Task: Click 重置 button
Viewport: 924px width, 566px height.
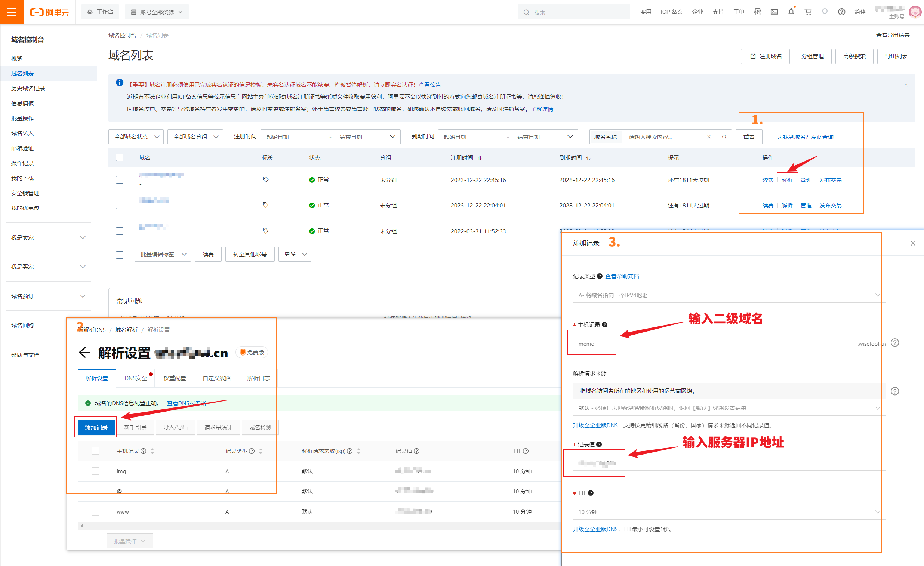Action: point(749,137)
